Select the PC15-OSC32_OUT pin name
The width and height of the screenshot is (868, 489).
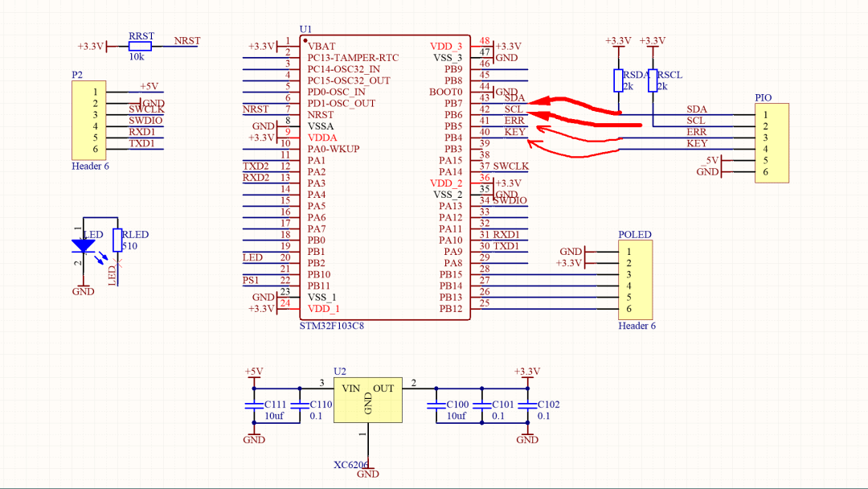coord(349,81)
